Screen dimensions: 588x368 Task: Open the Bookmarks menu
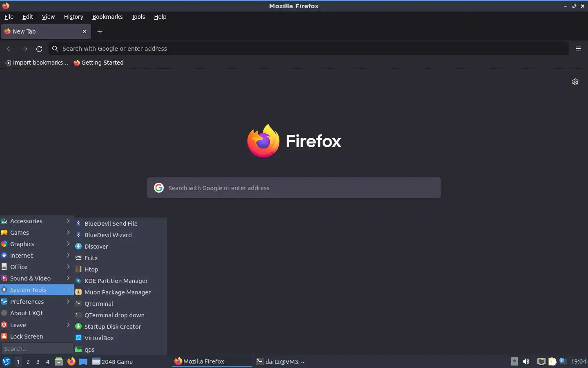point(107,17)
